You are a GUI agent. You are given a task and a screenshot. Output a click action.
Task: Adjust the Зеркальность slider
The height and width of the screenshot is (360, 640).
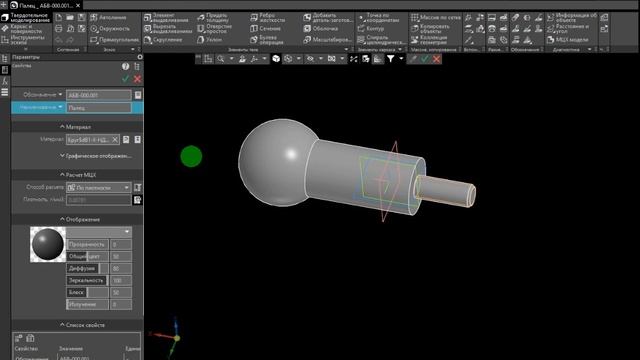point(87,280)
